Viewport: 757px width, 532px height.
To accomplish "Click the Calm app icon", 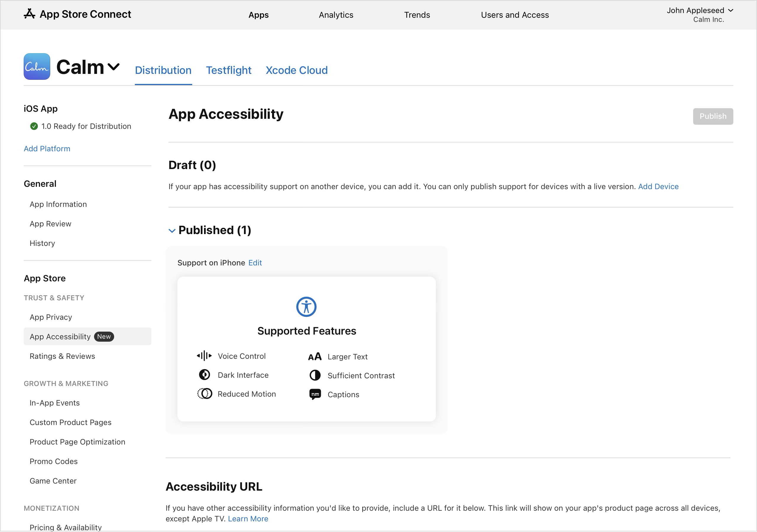I will click(37, 66).
